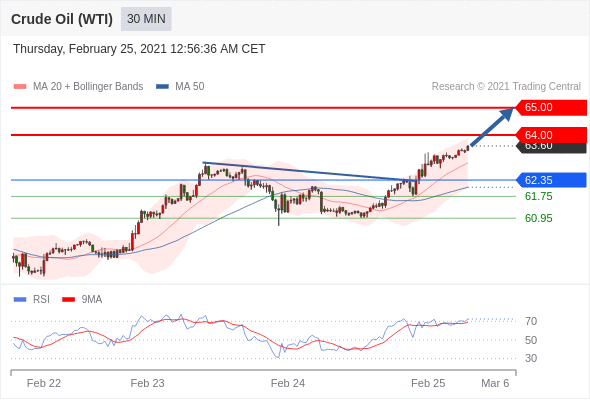This screenshot has height=400, width=590.
Task: Click the Feb 23 date axis label
Action: pyautogui.click(x=148, y=383)
